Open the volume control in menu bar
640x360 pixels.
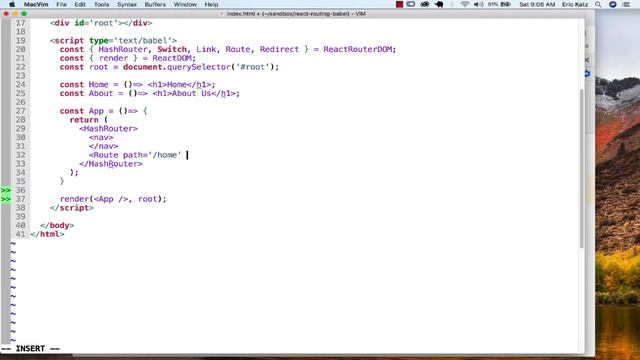pos(478,4)
